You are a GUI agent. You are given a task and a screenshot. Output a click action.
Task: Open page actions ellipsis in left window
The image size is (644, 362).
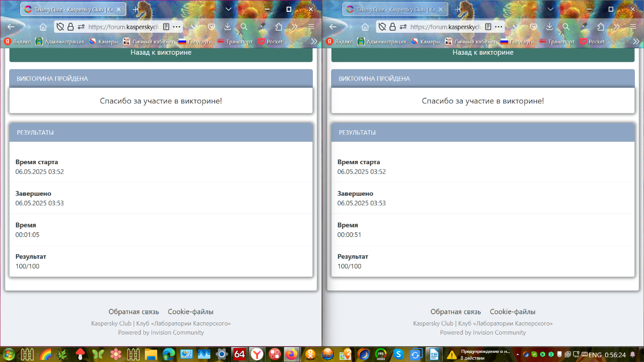(x=177, y=27)
